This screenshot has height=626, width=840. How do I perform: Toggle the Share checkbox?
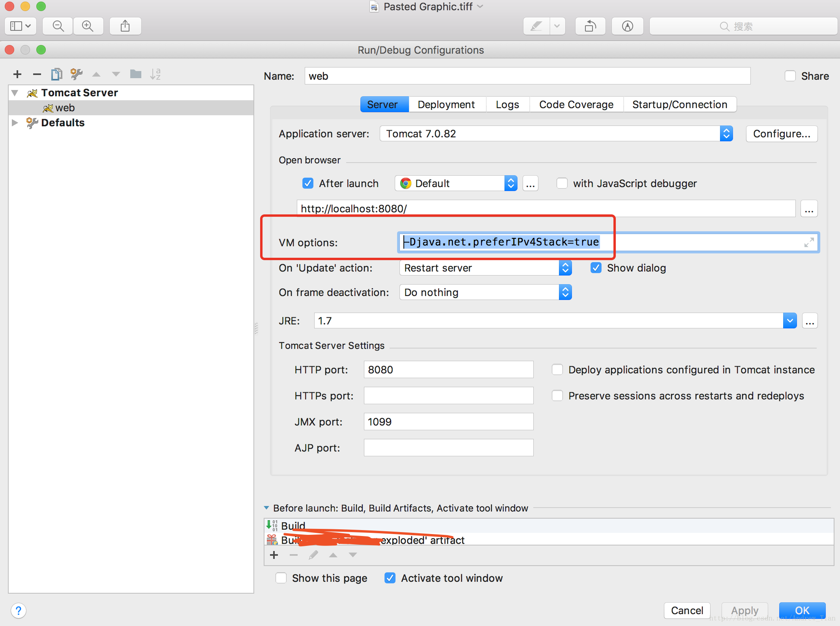point(790,76)
